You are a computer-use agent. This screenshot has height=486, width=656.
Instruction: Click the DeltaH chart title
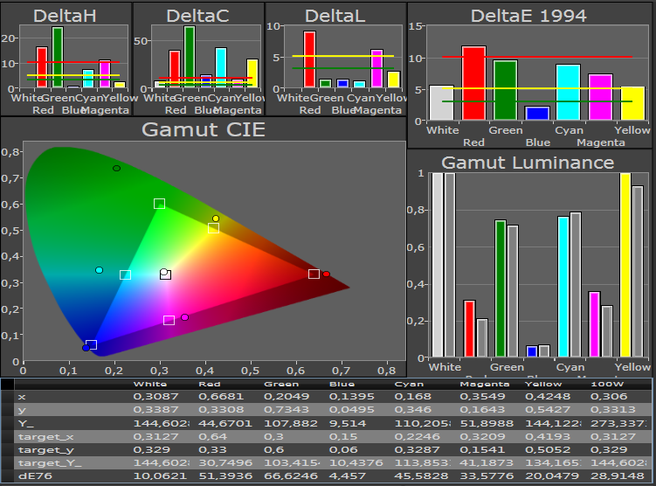(x=65, y=16)
